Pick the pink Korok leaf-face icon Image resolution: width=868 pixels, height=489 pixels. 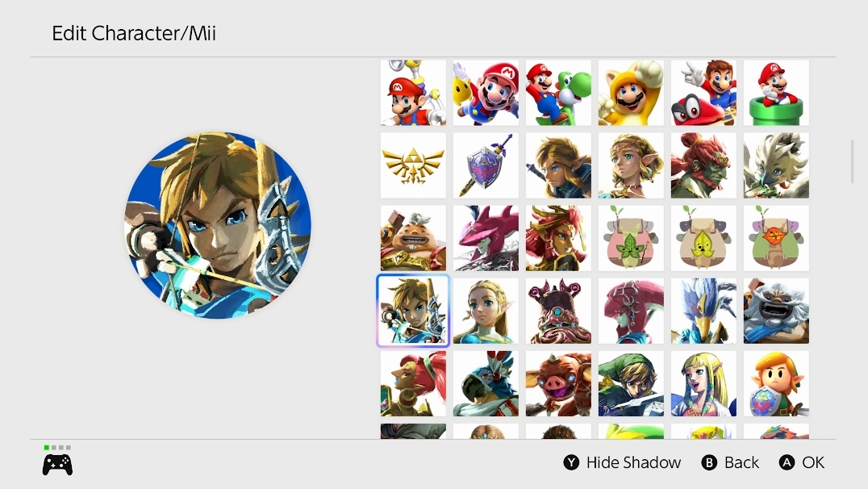pos(631,238)
